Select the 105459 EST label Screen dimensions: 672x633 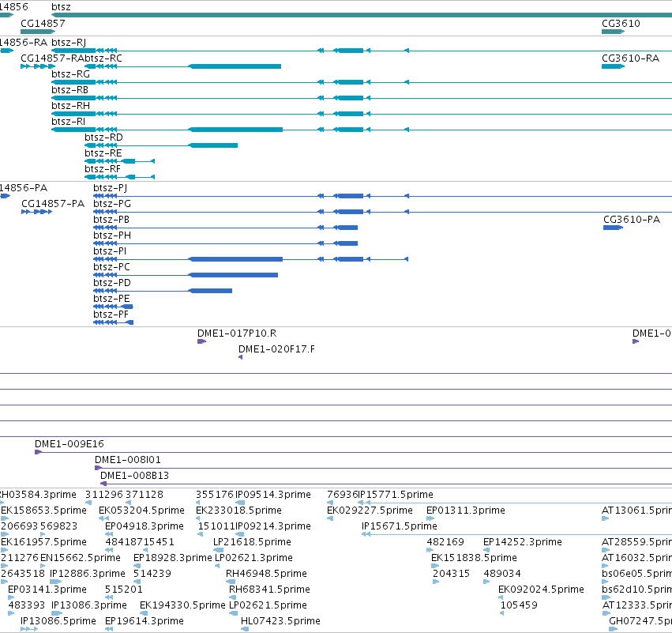pyautogui.click(x=519, y=605)
